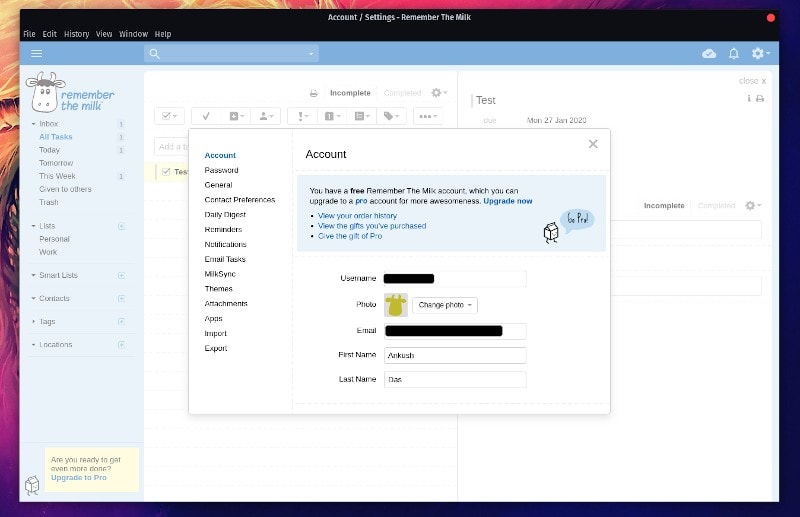Click the Email field
This screenshot has height=517, width=800.
point(455,331)
